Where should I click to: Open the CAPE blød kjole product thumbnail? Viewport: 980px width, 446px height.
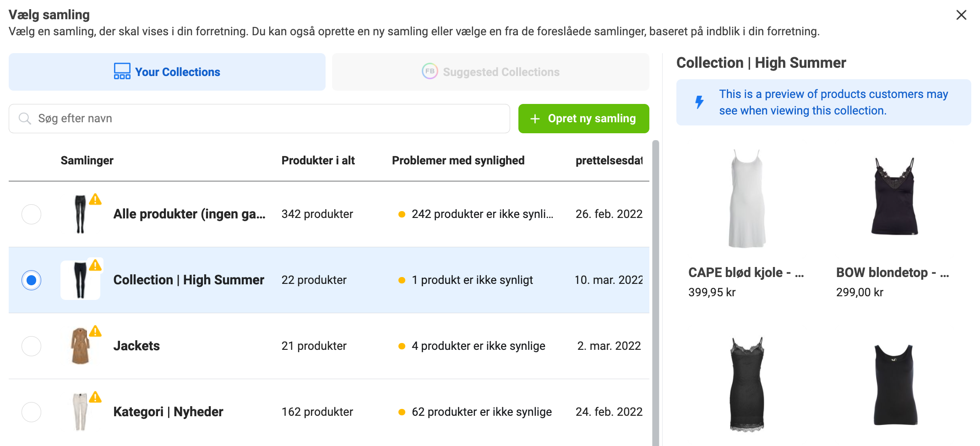click(x=747, y=198)
